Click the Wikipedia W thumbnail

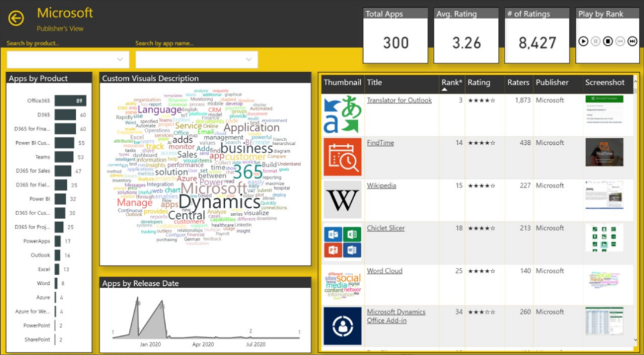pos(342,200)
